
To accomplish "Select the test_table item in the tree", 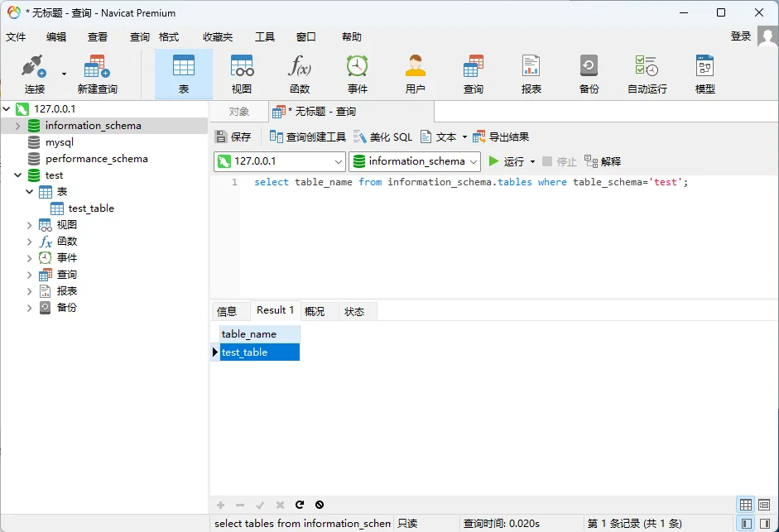I will click(x=91, y=208).
